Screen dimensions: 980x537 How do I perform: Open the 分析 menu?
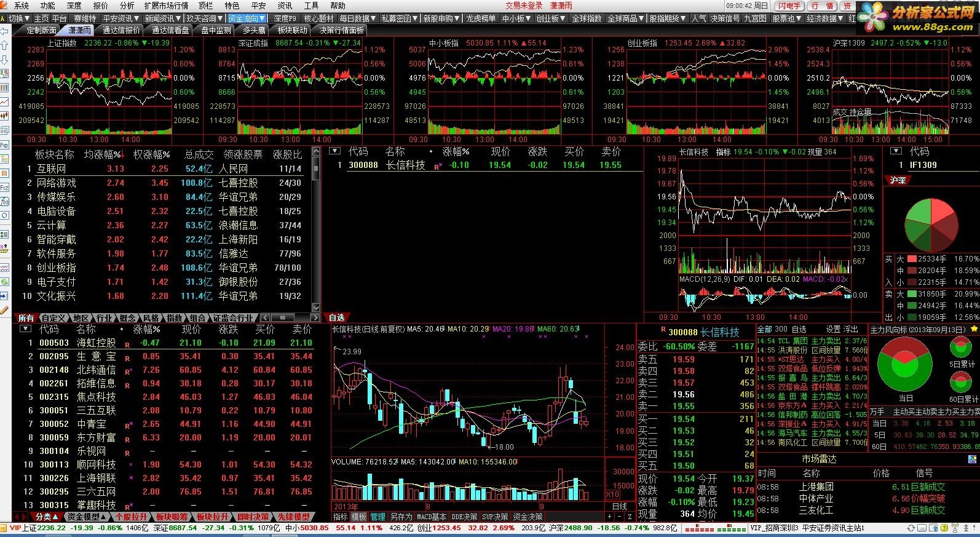tap(127, 6)
